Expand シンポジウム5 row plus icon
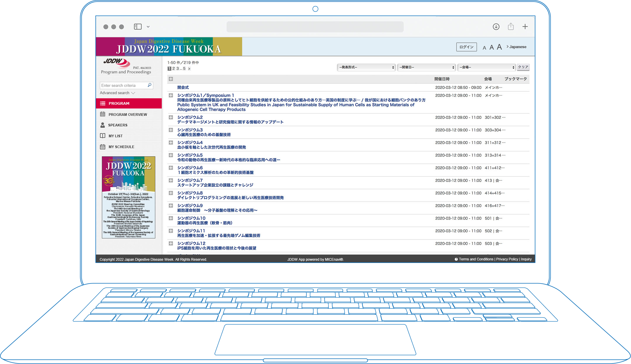Viewport: 631px width, 364px height. click(x=171, y=155)
